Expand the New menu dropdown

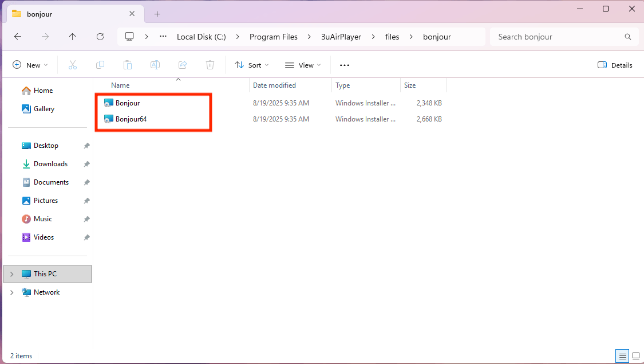click(30, 64)
